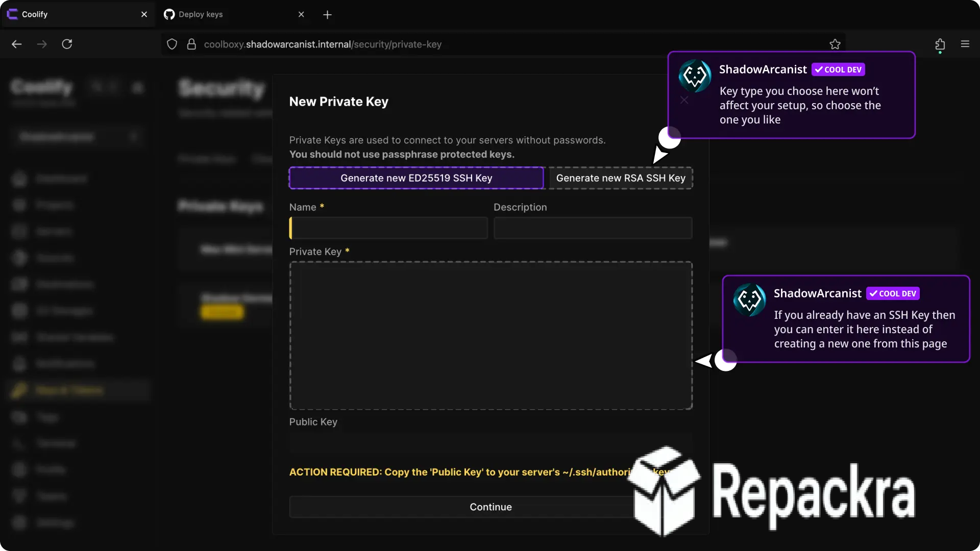Viewport: 980px width, 551px height.
Task: Focus the Name input field
Action: click(x=388, y=228)
